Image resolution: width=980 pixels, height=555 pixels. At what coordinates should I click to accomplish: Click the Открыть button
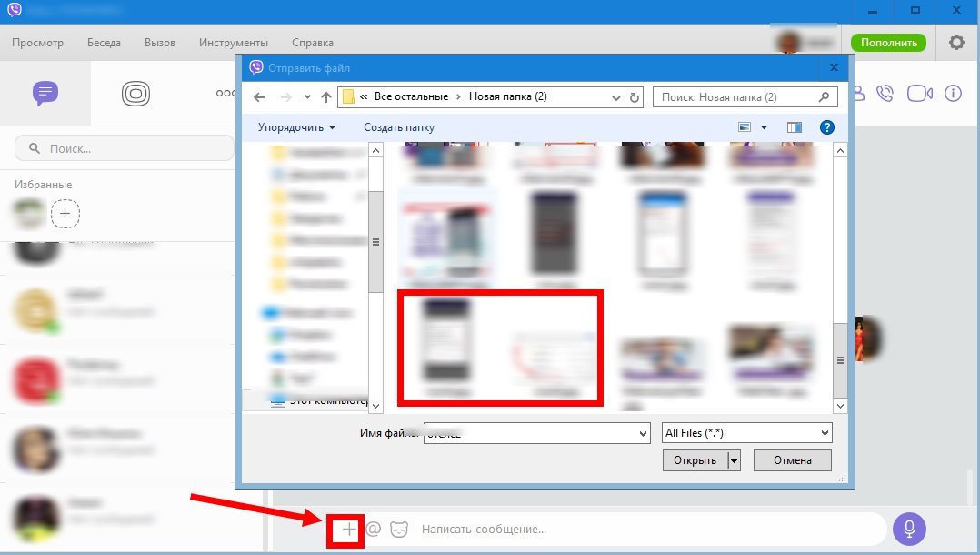coord(695,460)
